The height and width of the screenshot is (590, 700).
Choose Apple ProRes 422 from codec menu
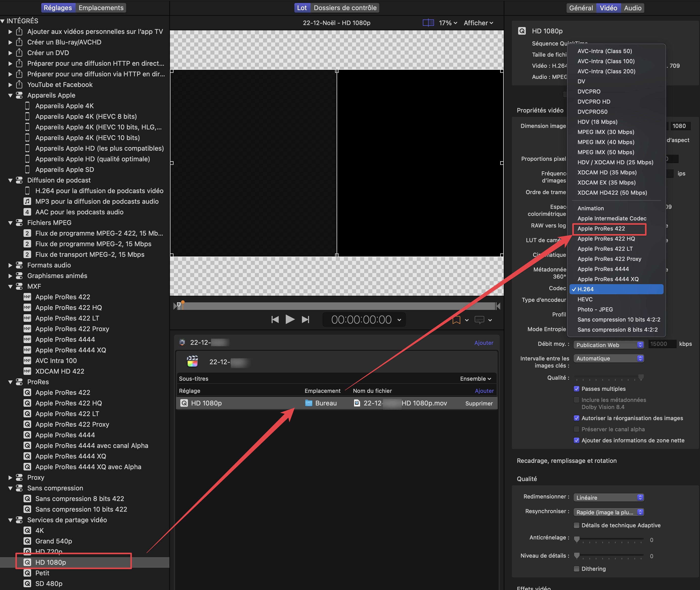click(x=601, y=229)
